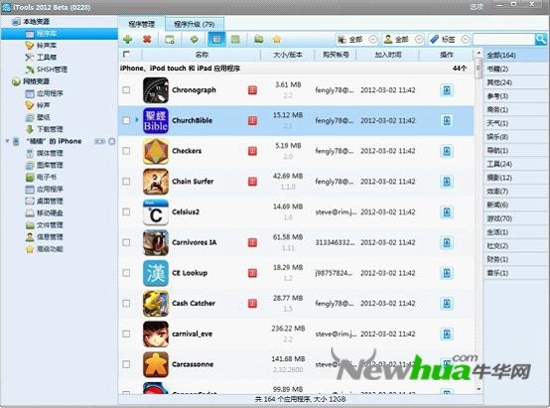Click the install icon in Chronograph row
This screenshot has width=550, height=408.
[447, 90]
